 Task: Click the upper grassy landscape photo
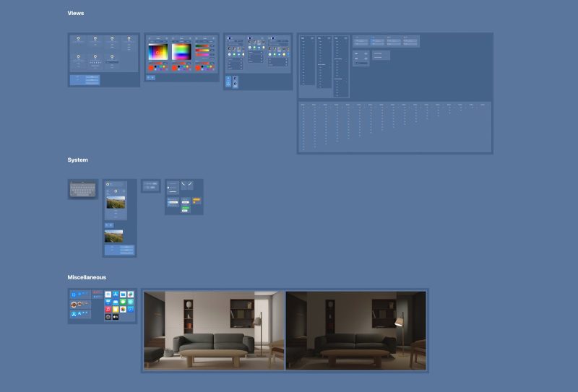(116, 201)
